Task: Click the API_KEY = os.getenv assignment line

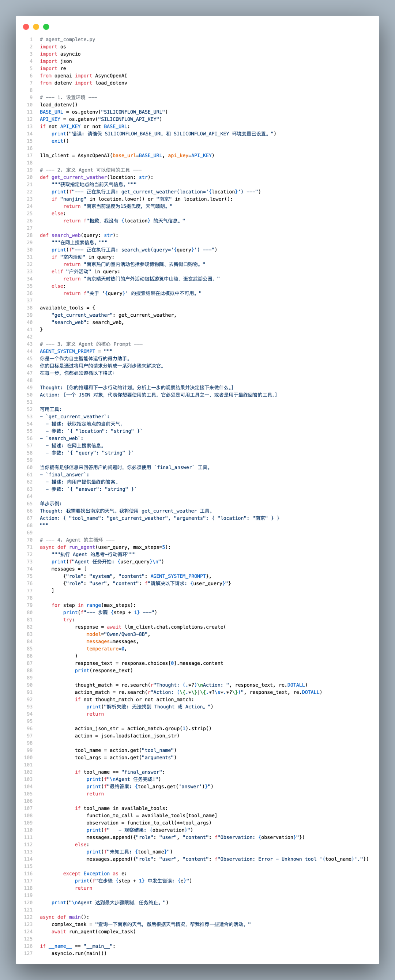Action: click(101, 119)
